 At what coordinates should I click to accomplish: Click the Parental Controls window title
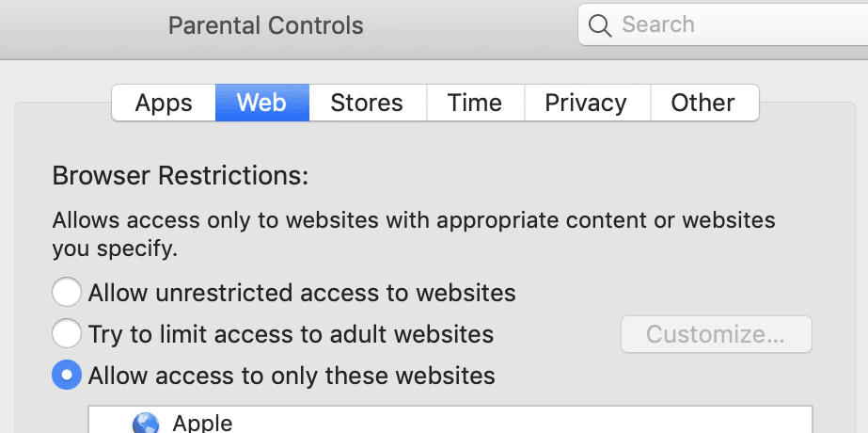(x=265, y=25)
